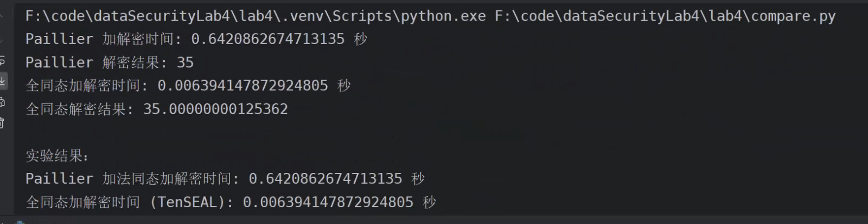
Task: Click the 全同态加解密时间 value 0.006394147872924805
Action: (242, 86)
